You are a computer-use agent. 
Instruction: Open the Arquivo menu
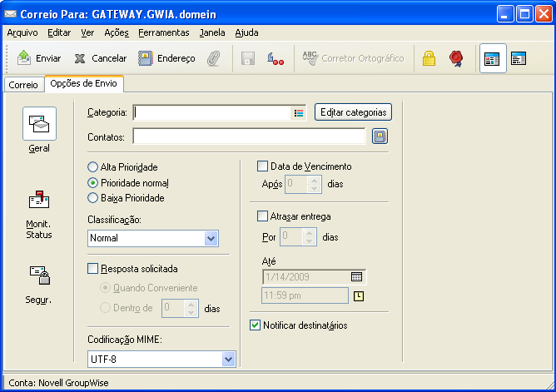tap(22, 32)
